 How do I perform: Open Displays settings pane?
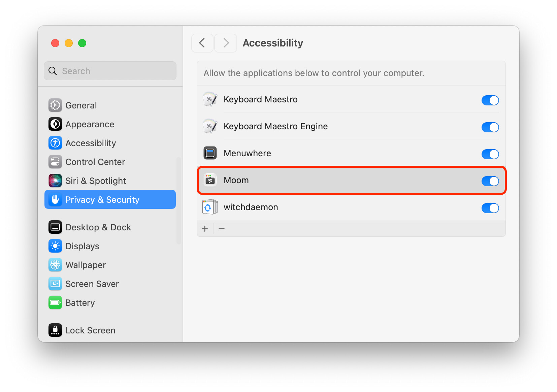click(x=82, y=246)
